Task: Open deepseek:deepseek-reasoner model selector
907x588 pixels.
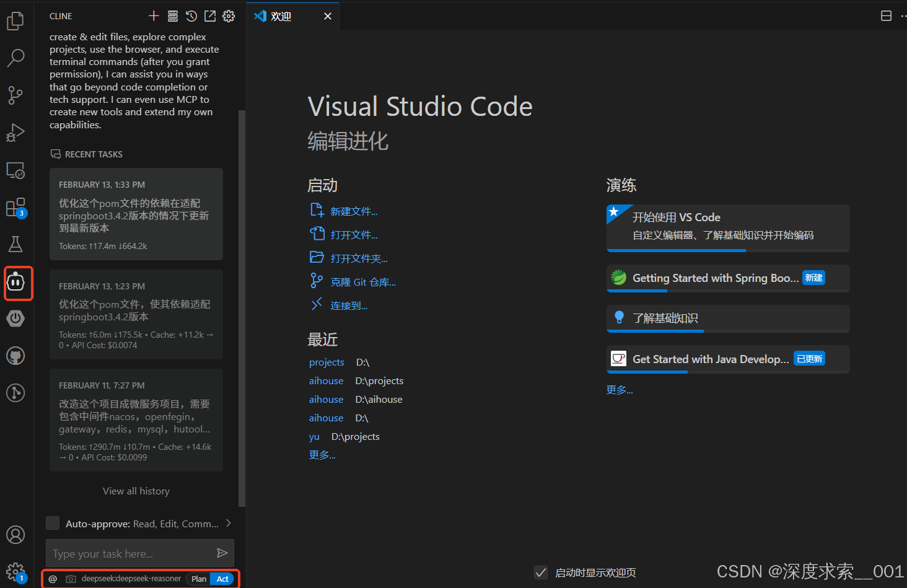Action: click(x=131, y=579)
